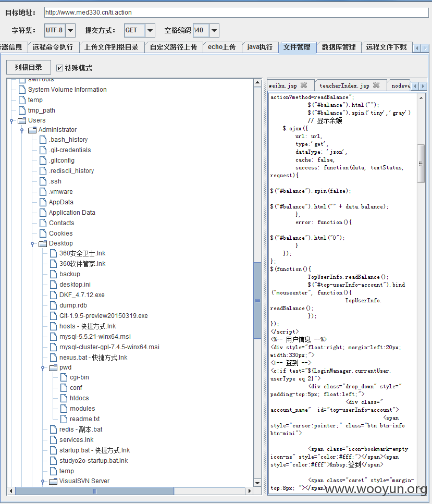This screenshot has height=504, width=432.
Task: Click the tree horizontal scroll-right arrow
Action: point(250,491)
